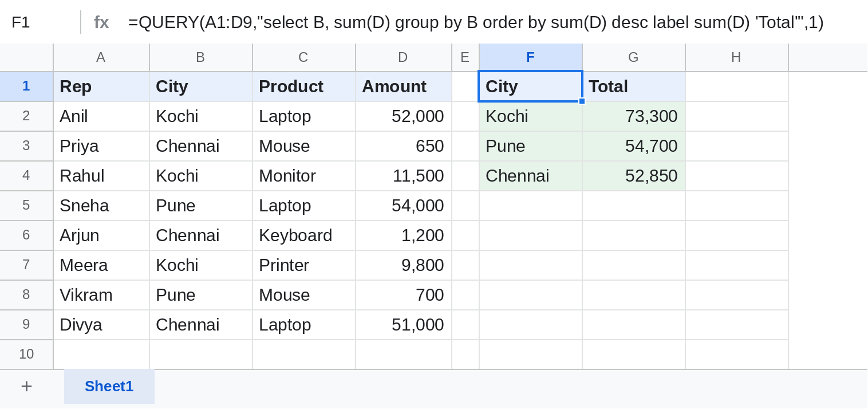The height and width of the screenshot is (409, 868).
Task: Select column E header
Action: [x=465, y=57]
